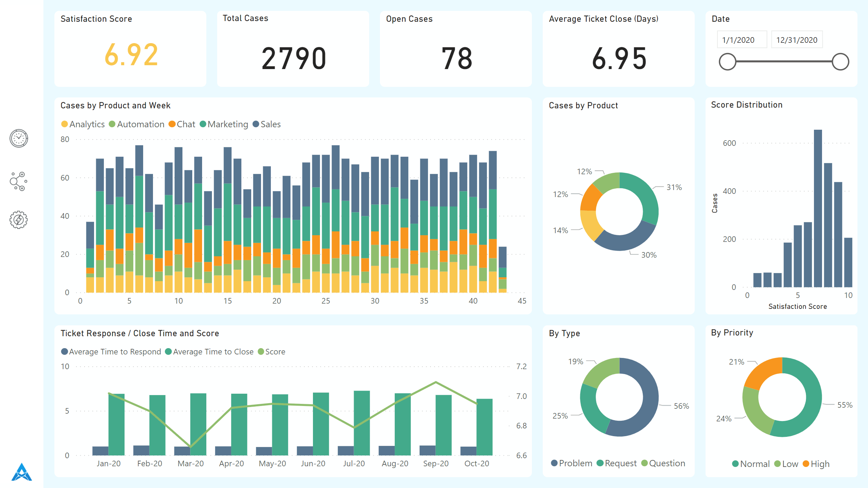This screenshot has height=488, width=868.
Task: Select the clock icon in the left sidebar
Action: tap(19, 138)
